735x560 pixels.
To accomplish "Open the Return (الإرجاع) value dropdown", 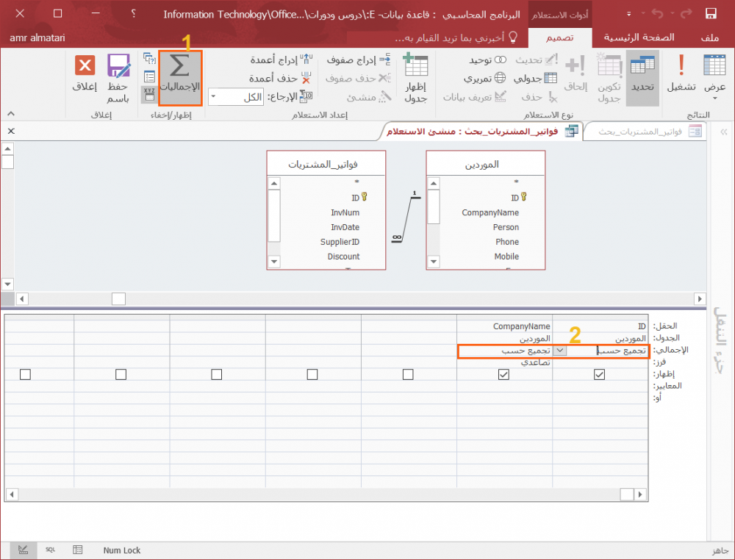I will [x=215, y=97].
